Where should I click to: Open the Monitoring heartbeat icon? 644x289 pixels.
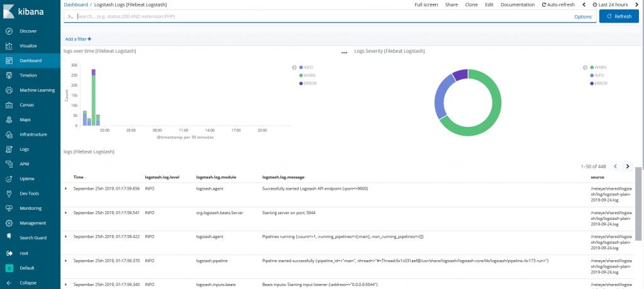(x=9, y=209)
